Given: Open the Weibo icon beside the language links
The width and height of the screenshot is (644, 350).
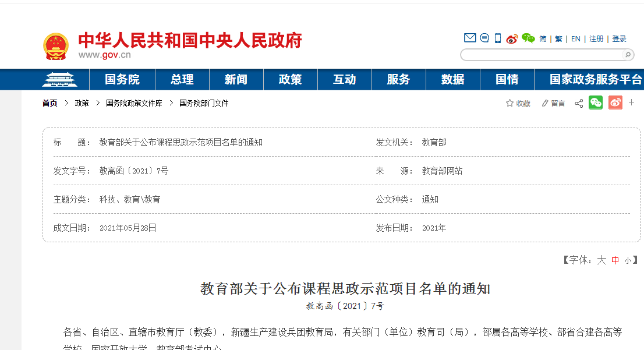Looking at the screenshot, I should [512, 39].
